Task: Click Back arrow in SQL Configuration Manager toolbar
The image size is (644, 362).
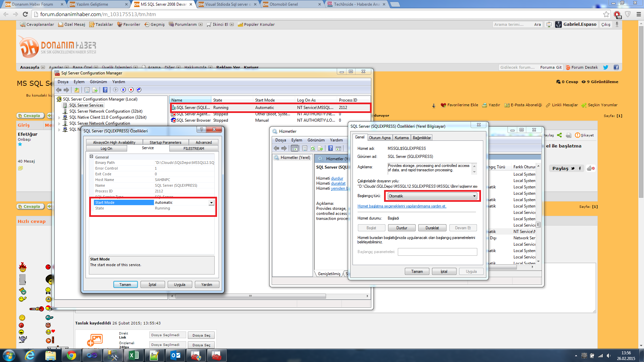Action: tap(59, 90)
